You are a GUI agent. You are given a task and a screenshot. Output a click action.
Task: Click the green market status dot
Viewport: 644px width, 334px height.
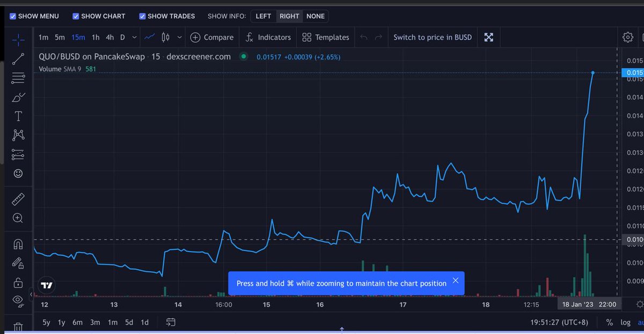click(x=244, y=56)
